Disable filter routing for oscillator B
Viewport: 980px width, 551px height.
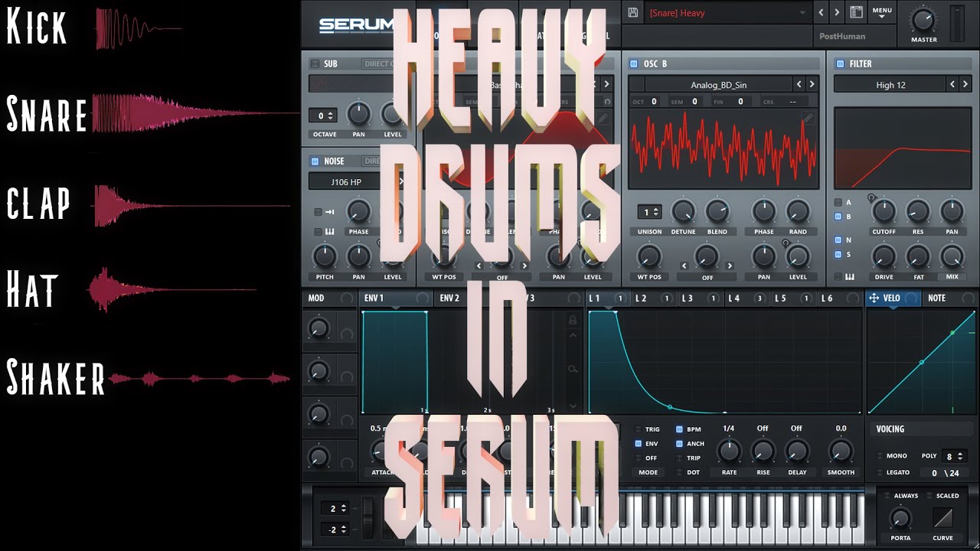(x=838, y=217)
